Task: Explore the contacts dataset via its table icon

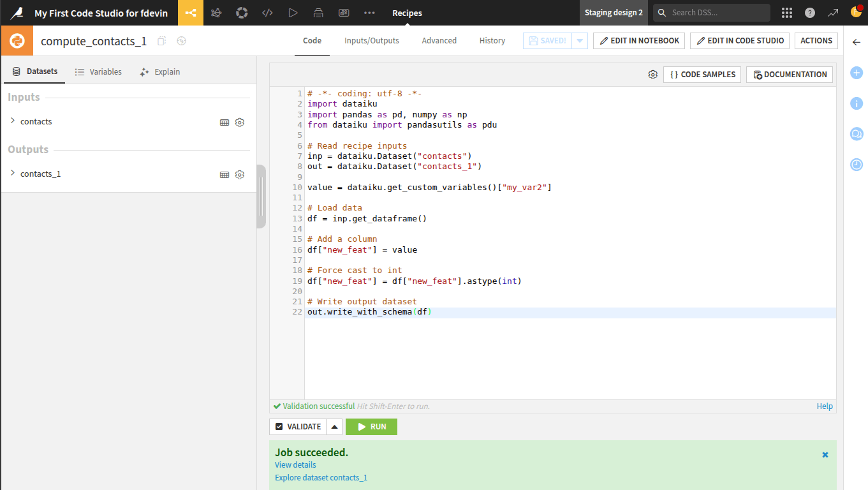Action: coord(224,122)
